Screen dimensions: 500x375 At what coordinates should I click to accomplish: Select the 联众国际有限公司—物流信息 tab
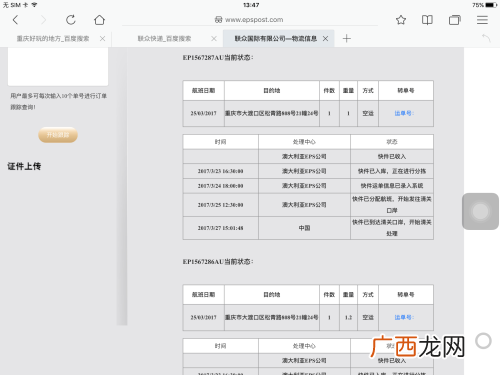click(x=276, y=39)
